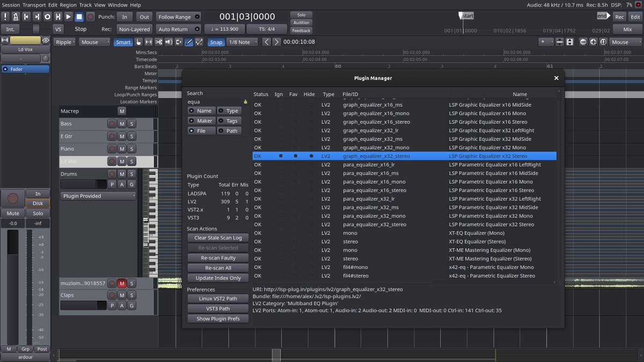Select the Grab (hand) tool
The width and height of the screenshot is (644, 362).
[x=138, y=42]
